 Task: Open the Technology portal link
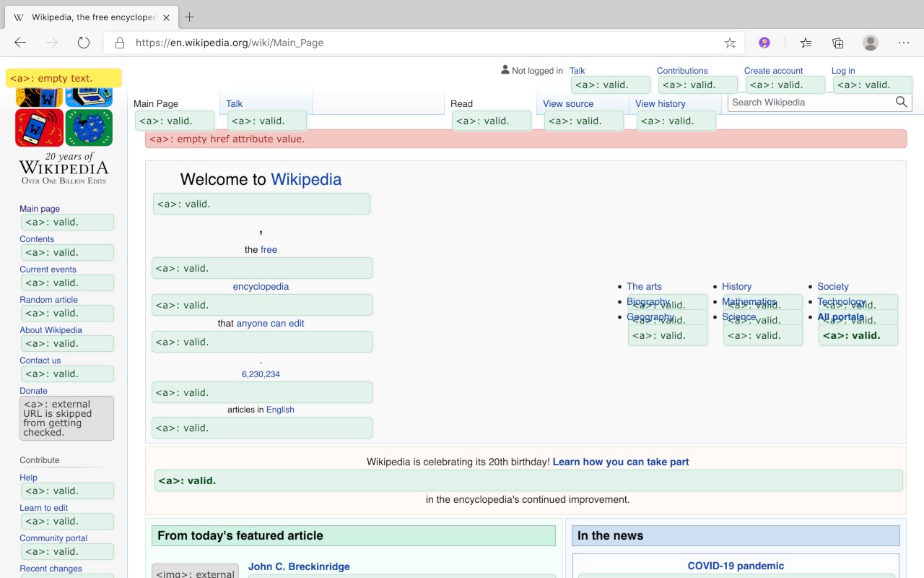point(841,301)
